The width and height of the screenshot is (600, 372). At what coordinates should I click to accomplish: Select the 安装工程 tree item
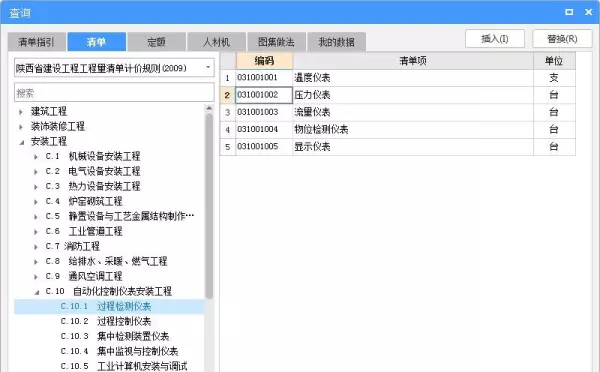pos(49,141)
